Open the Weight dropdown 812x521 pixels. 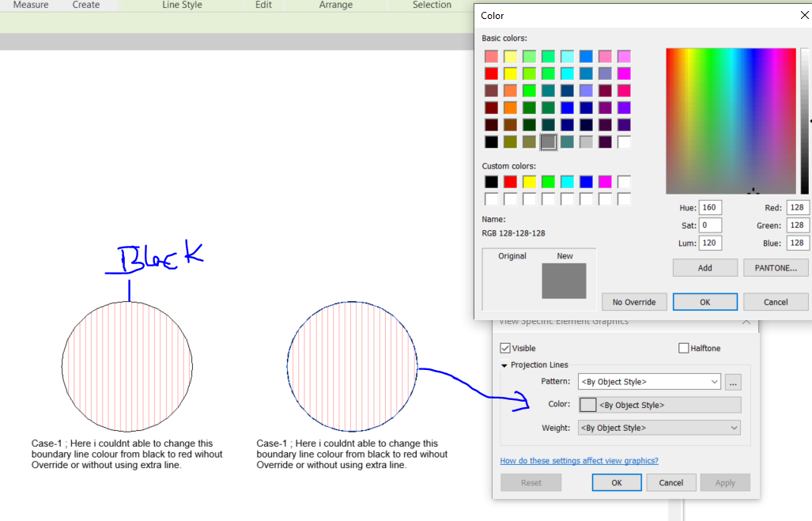coord(658,428)
